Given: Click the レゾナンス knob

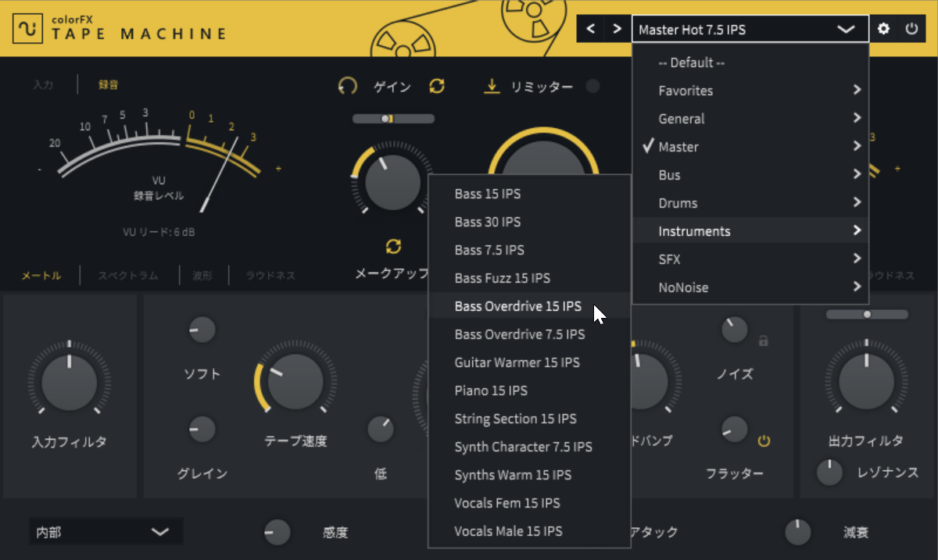Looking at the screenshot, I should click(x=830, y=472).
